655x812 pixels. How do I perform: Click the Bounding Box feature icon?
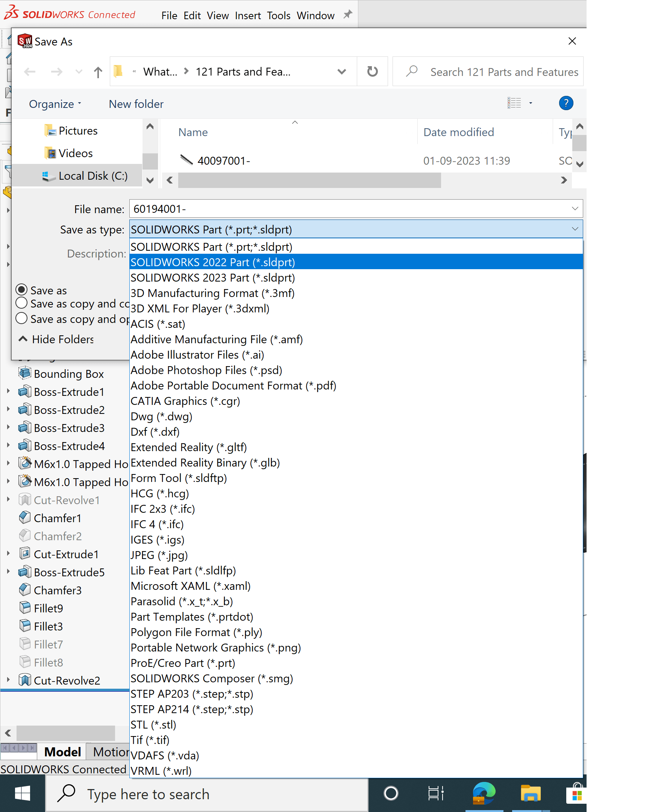pyautogui.click(x=25, y=373)
